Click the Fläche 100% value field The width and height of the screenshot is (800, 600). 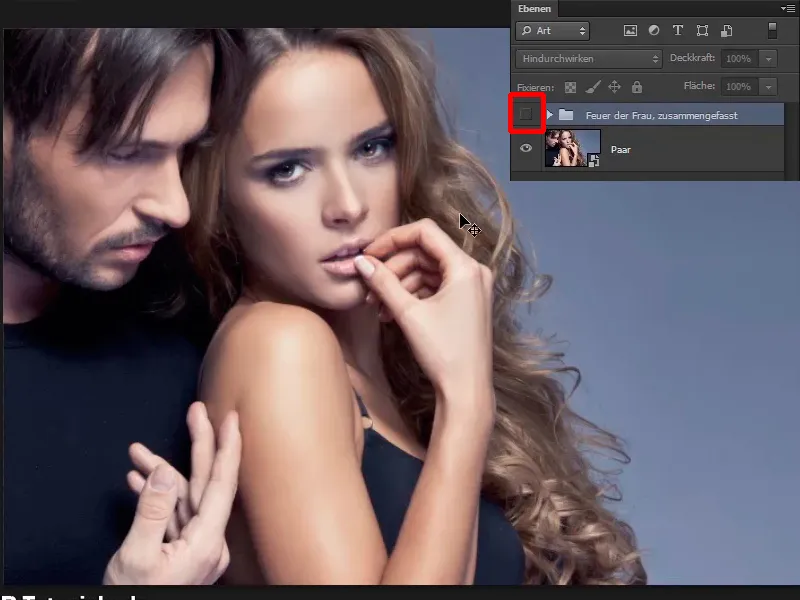739,87
